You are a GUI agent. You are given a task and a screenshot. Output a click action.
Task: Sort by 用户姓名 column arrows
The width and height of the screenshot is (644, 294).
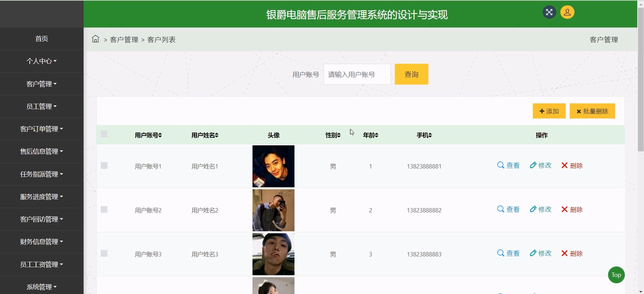[216, 135]
